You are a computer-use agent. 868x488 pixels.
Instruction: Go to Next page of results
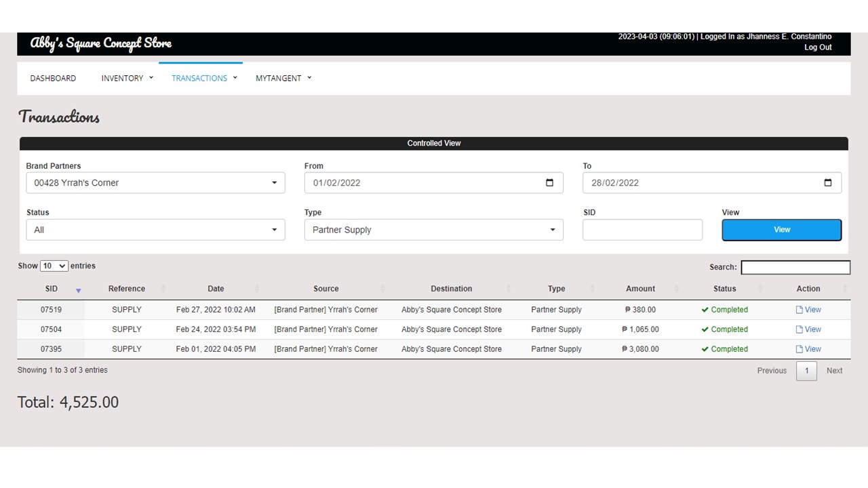834,371
